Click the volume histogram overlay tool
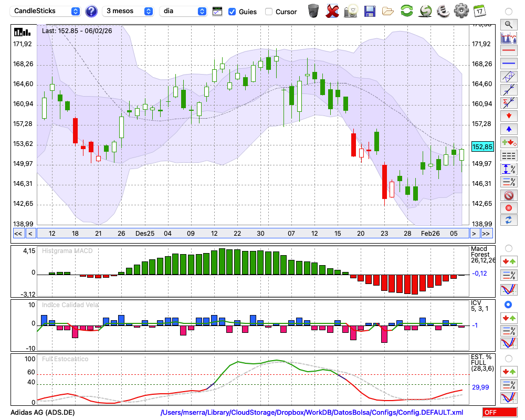The height and width of the screenshot is (420, 525). pos(509,37)
